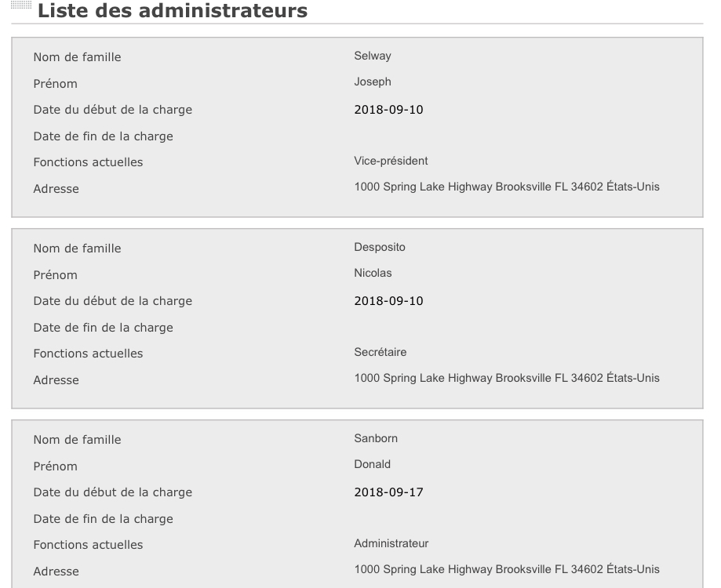Click 'Date de fin de la charge' label for Selway
Viewport: 721px width, 588px height.
[103, 136]
